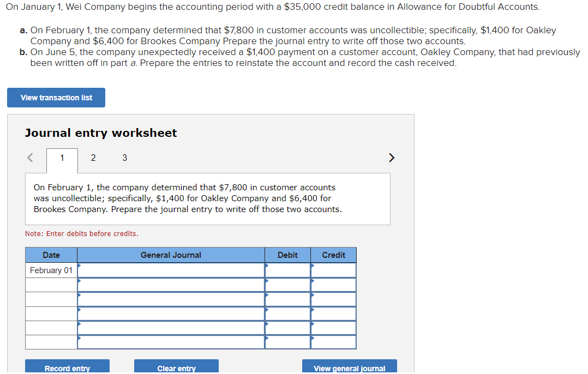This screenshot has height=374, width=588.
Task: Click the dropdown marker in the first Credit cell
Action: (312, 267)
